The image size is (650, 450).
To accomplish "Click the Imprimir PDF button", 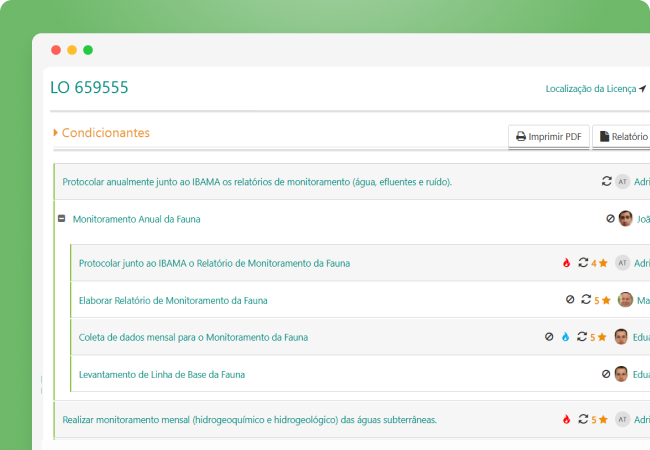I will click(x=549, y=136).
